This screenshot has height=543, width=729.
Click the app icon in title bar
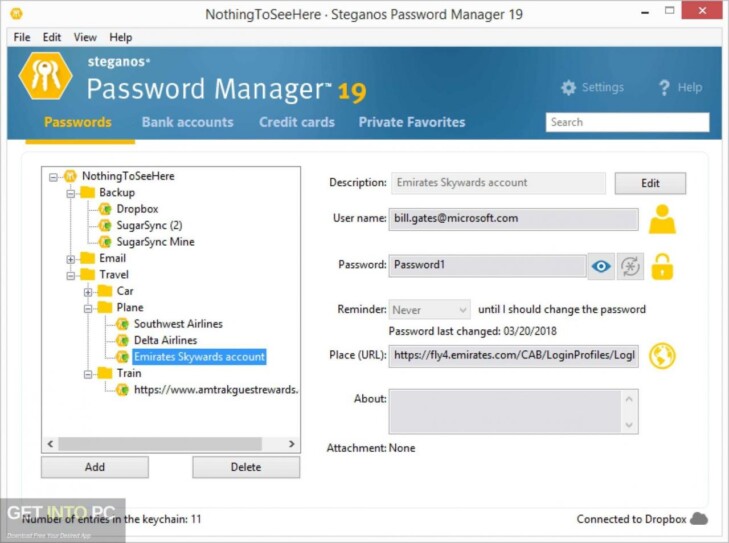click(16, 14)
